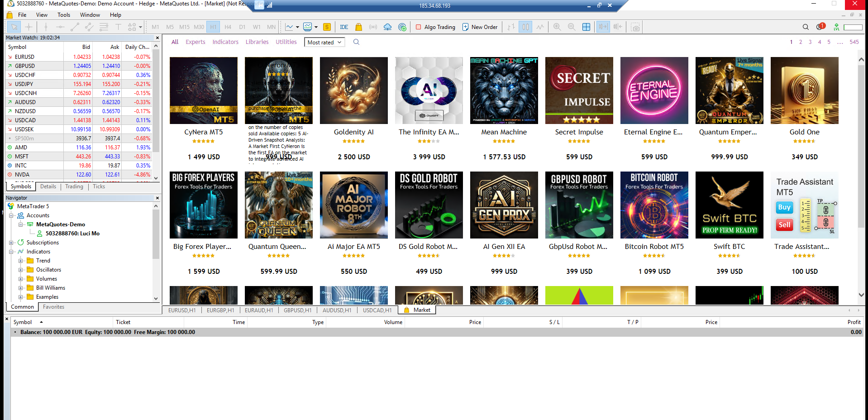The height and width of the screenshot is (420, 868).
Task: Select the H4 timeframe
Action: point(228,27)
